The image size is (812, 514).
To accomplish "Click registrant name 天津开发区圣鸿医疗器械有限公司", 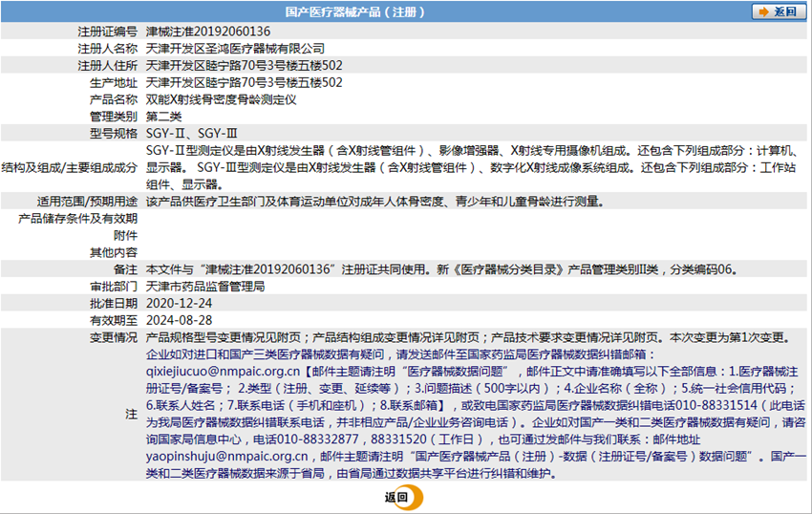I will pyautogui.click(x=235, y=49).
